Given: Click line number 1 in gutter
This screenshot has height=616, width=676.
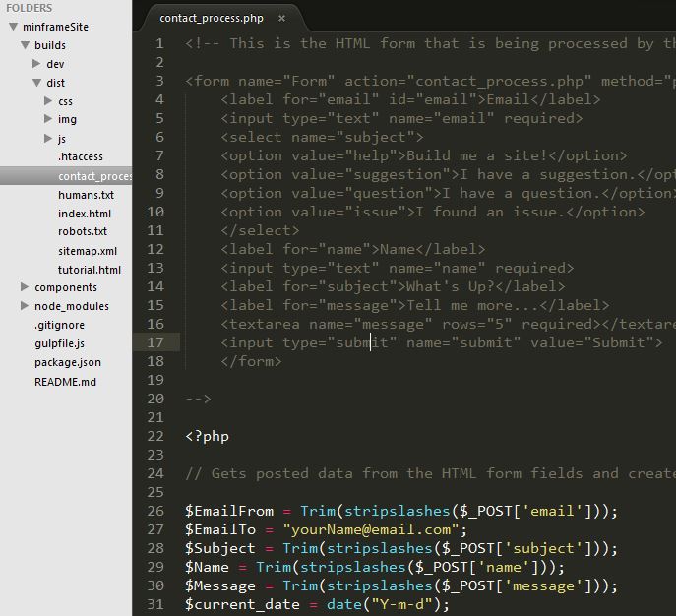Looking at the screenshot, I should (x=159, y=43).
